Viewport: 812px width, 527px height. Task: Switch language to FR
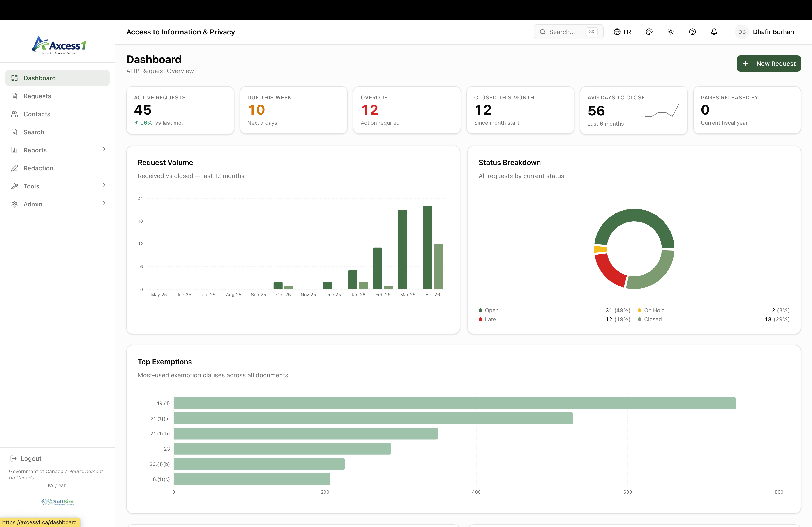[622, 32]
